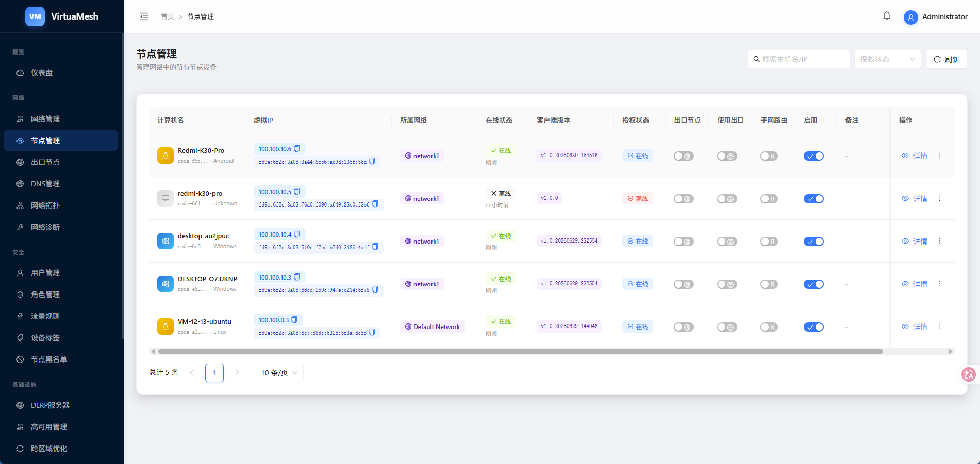Copy virtual IP 100.100.10.6
The image size is (980, 464).
pyautogui.click(x=297, y=149)
